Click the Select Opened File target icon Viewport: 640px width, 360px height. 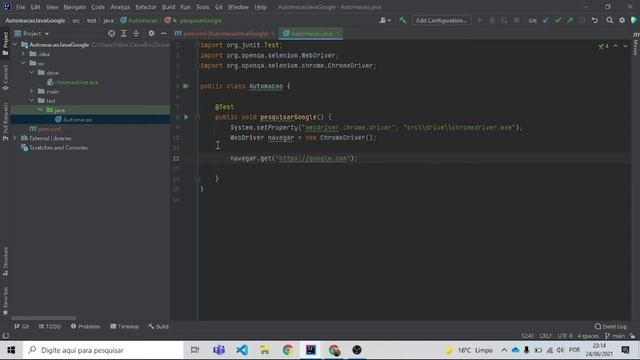[x=111, y=33]
